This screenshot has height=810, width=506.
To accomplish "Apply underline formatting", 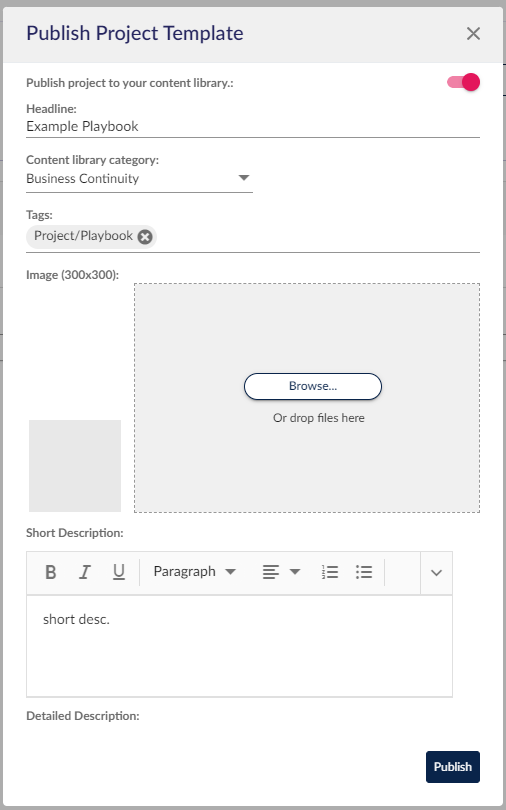I will [119, 572].
